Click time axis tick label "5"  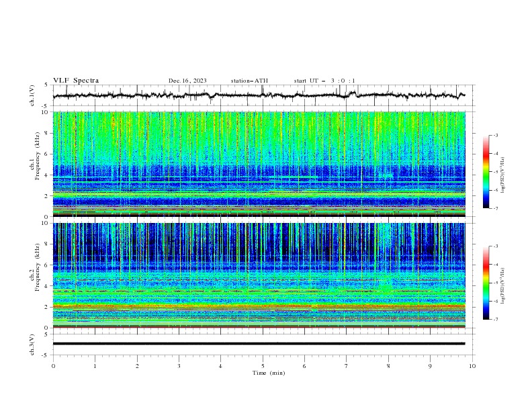coord(263,366)
